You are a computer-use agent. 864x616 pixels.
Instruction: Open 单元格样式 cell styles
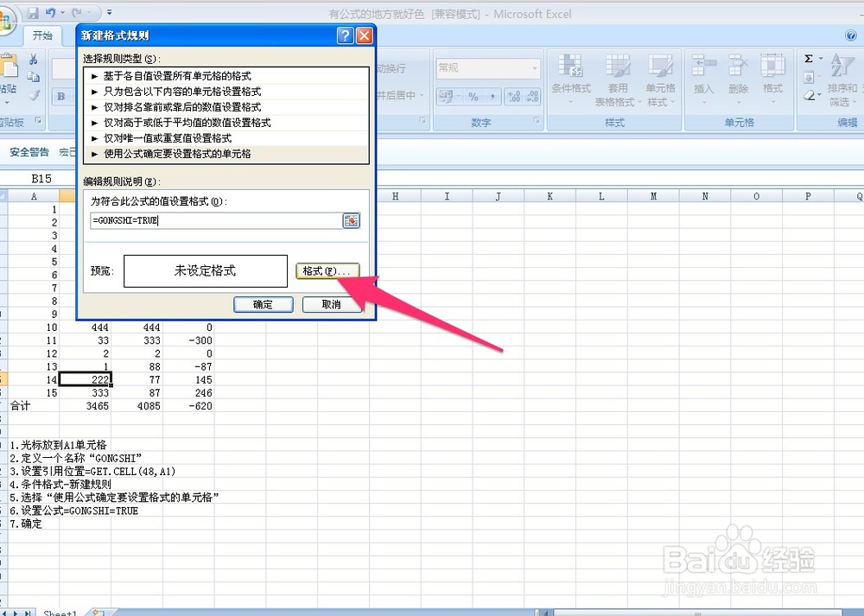(660, 79)
